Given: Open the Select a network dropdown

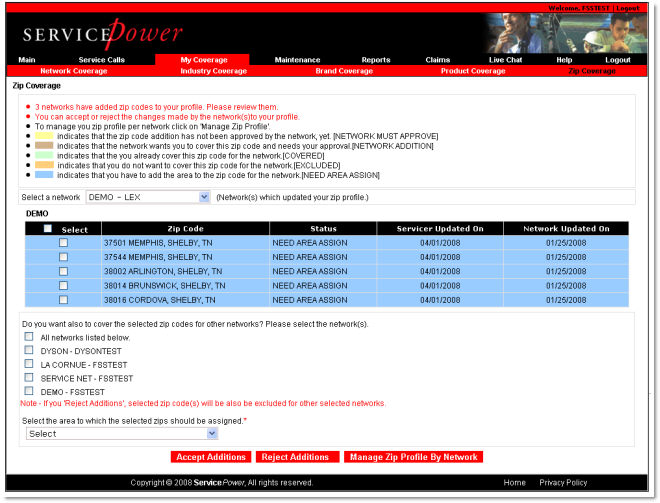Looking at the screenshot, I should (x=148, y=197).
